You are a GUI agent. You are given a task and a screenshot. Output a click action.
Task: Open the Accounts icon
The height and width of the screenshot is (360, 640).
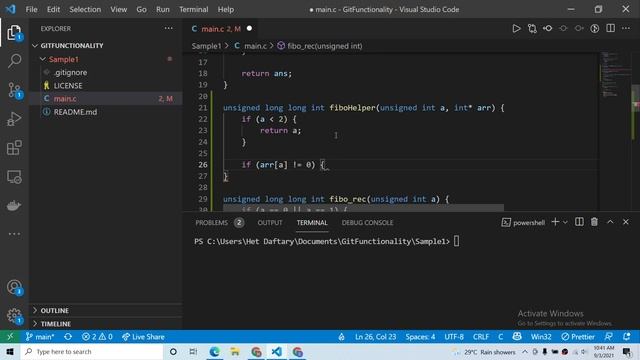(x=14, y=287)
